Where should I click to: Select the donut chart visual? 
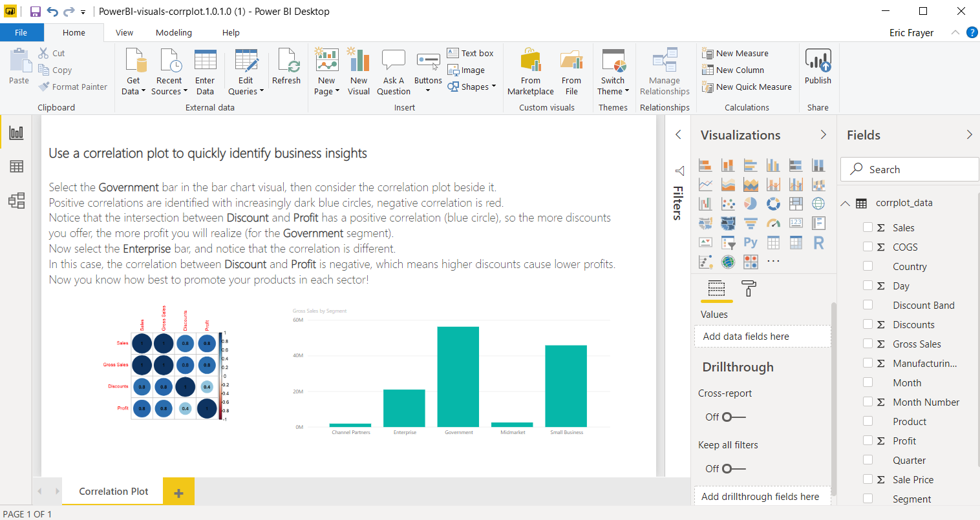click(x=773, y=204)
